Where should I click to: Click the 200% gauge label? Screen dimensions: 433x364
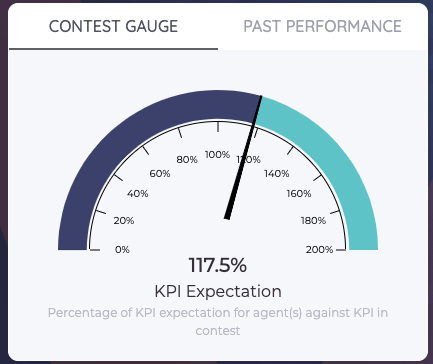(x=319, y=249)
